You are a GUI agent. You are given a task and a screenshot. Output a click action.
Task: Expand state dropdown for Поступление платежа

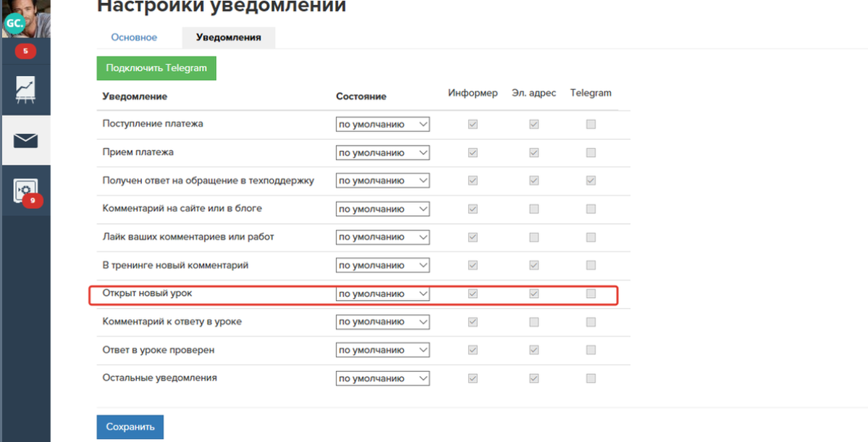tap(382, 125)
